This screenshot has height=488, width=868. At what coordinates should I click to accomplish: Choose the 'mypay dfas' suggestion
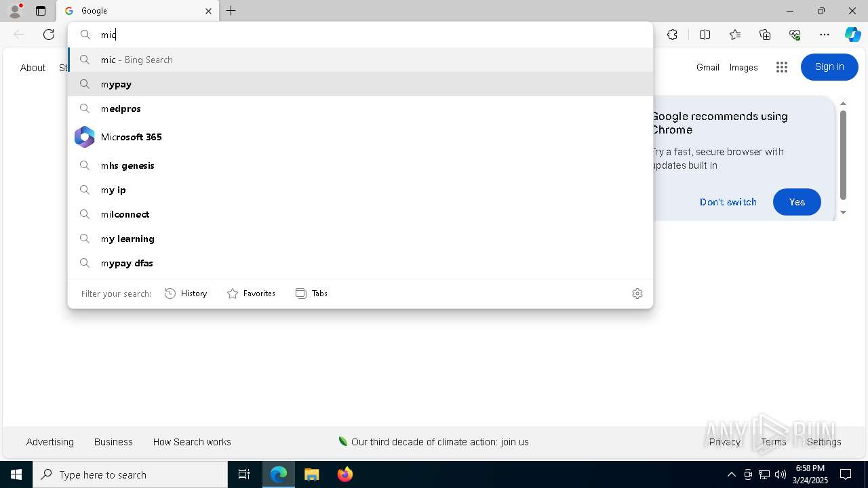click(360, 263)
